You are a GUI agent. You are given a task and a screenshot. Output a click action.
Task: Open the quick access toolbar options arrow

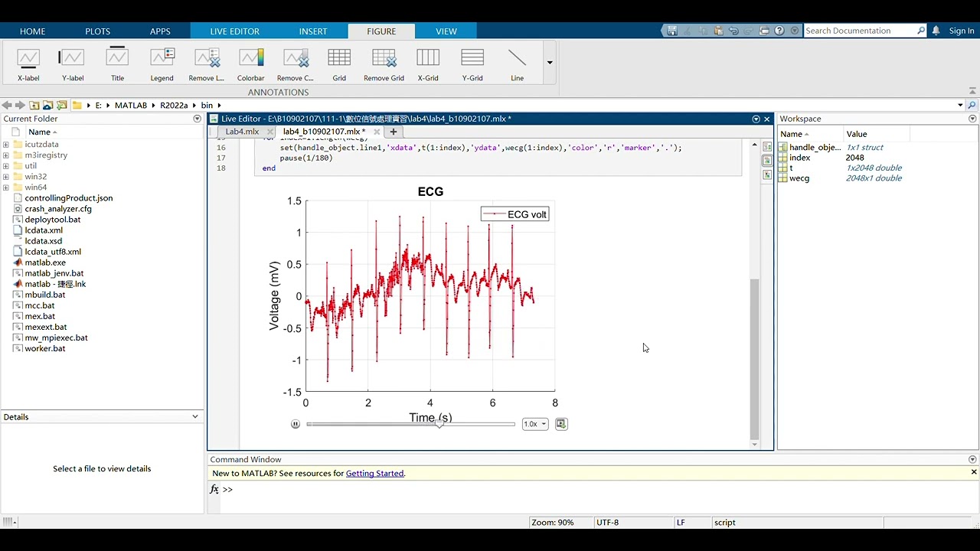tap(794, 31)
